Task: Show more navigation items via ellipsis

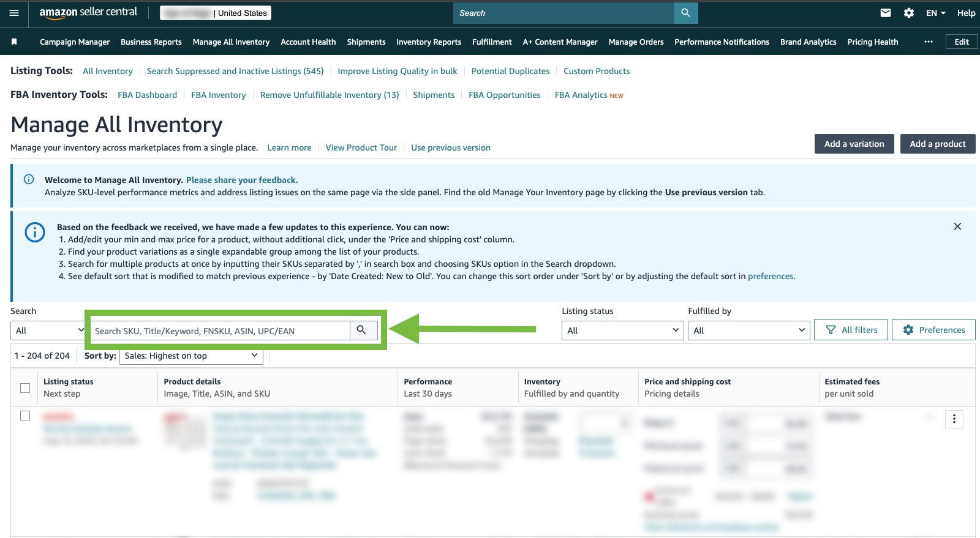Action: tap(929, 42)
